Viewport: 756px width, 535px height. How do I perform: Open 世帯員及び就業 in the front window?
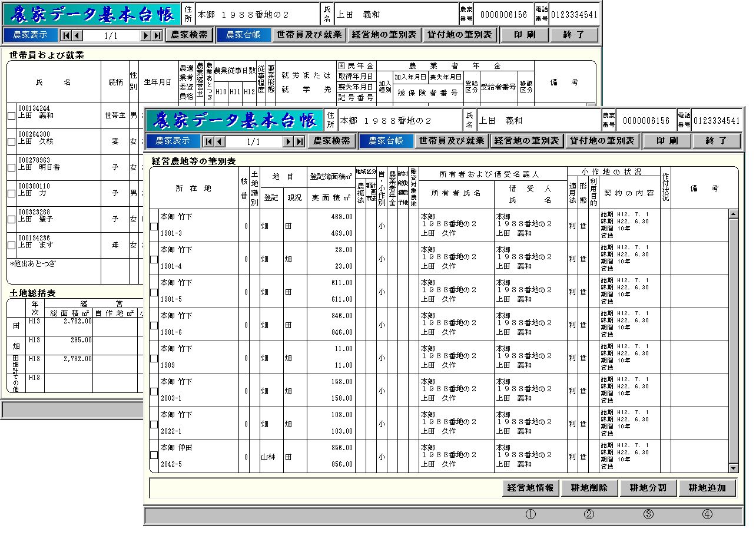[452, 141]
